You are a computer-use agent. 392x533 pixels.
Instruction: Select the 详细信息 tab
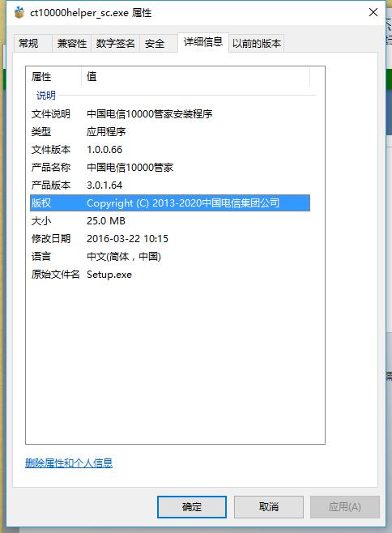click(203, 42)
